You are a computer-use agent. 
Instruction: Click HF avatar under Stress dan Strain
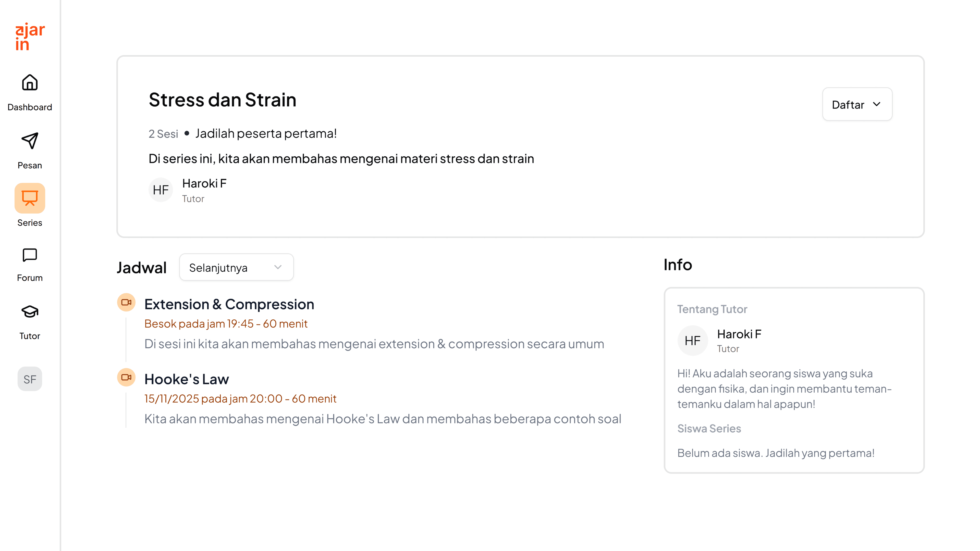[161, 190]
